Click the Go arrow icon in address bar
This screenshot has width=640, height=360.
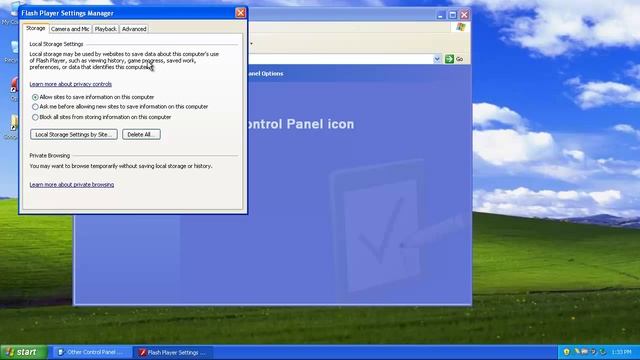[x=449, y=59]
